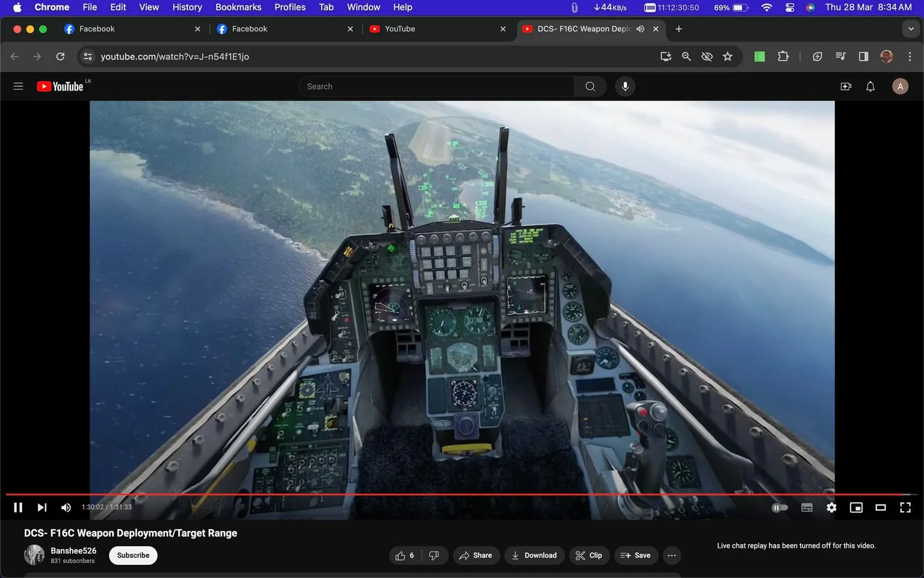Enter full screen mode

[x=905, y=508]
